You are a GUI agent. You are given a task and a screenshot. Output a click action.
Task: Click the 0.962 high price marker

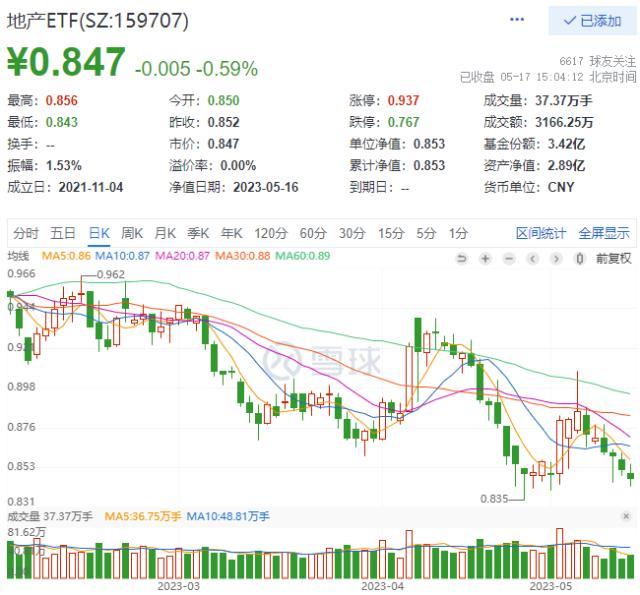click(x=111, y=274)
